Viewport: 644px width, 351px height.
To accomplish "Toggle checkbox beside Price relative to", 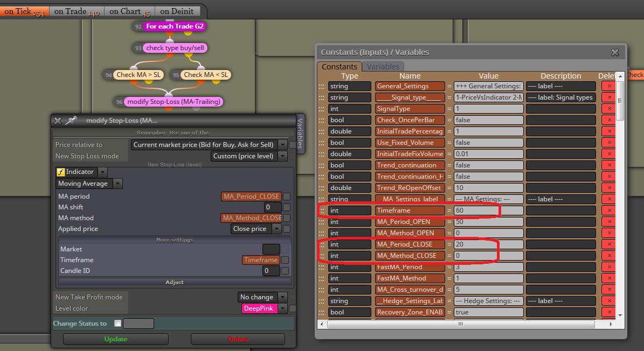I will [x=292, y=145].
